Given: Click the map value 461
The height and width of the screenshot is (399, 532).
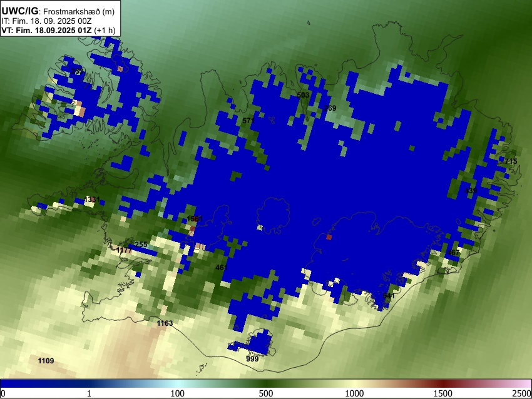Looking at the screenshot, I should pos(222,268).
